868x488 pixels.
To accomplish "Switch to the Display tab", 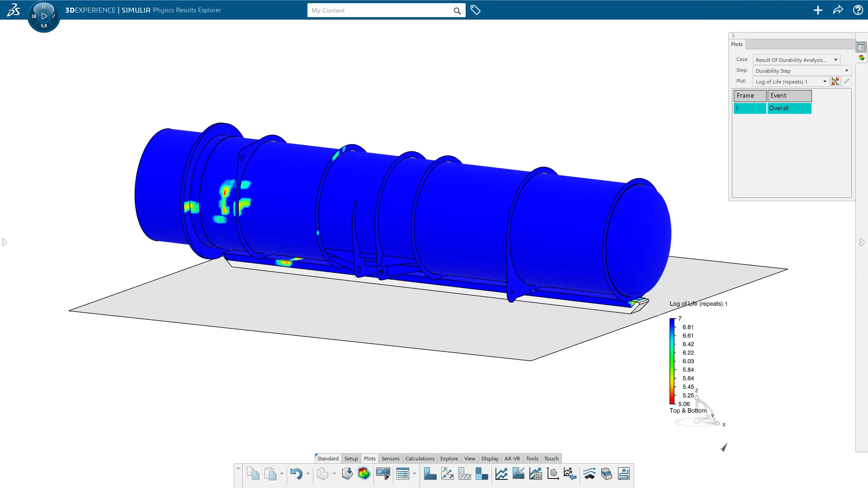I will (490, 458).
